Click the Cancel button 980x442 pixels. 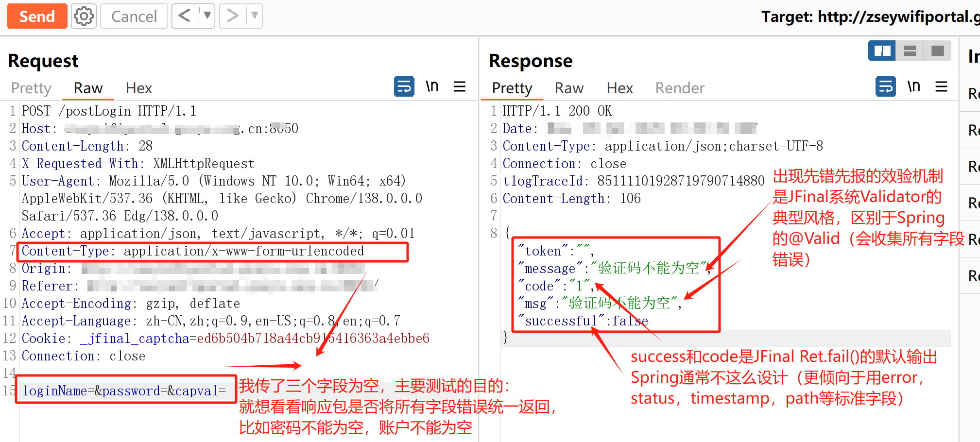click(134, 17)
